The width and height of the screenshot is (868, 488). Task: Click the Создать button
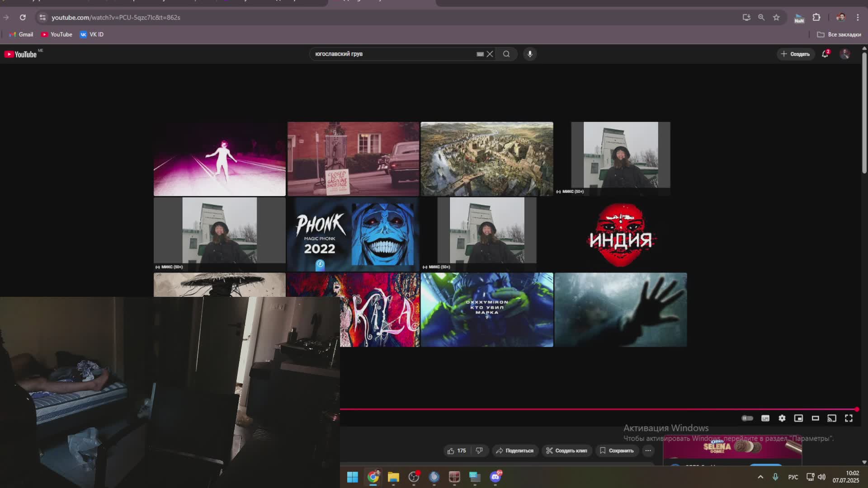point(795,54)
